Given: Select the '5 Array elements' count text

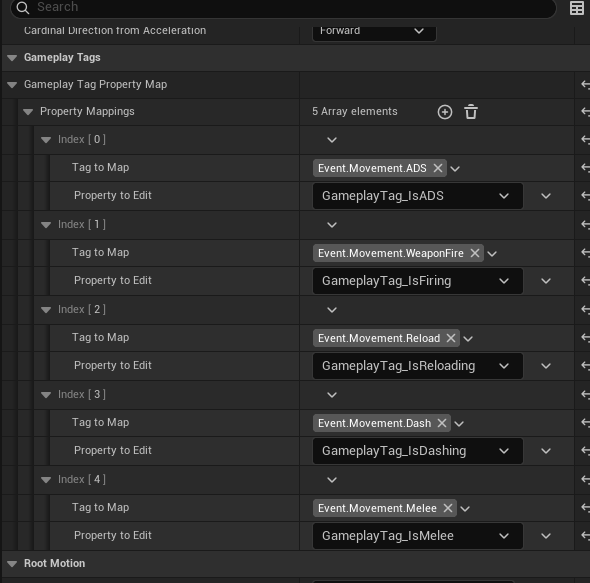Looking at the screenshot, I should (x=354, y=111).
